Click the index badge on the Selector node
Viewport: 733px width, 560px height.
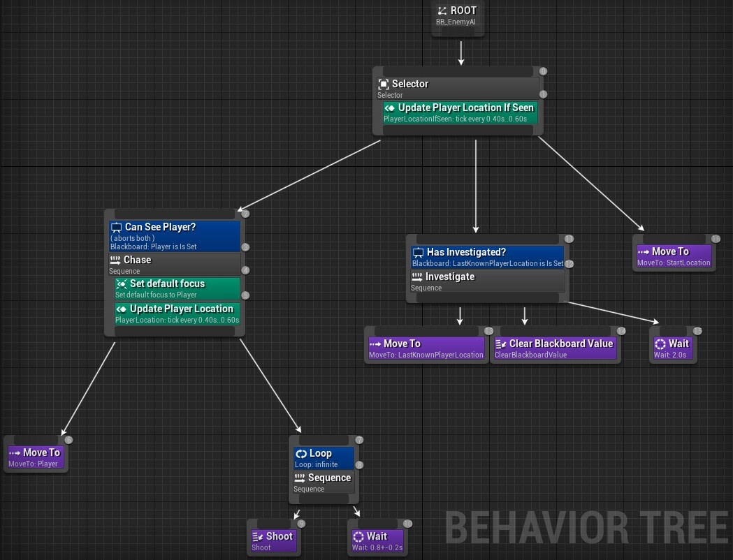[542, 71]
